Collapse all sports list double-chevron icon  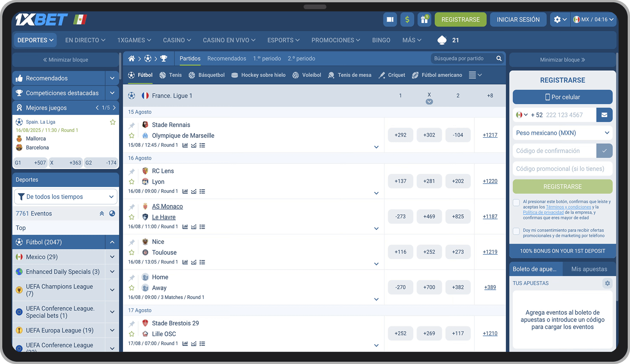click(102, 213)
